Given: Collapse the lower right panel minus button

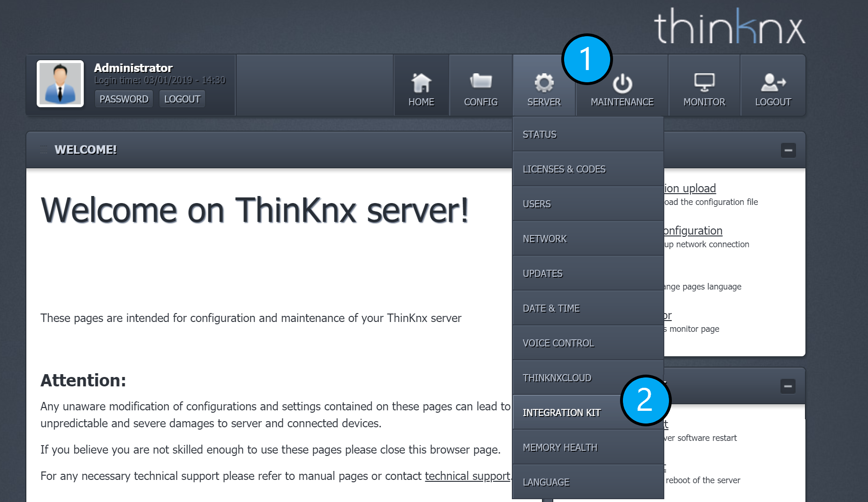Looking at the screenshot, I should [788, 386].
